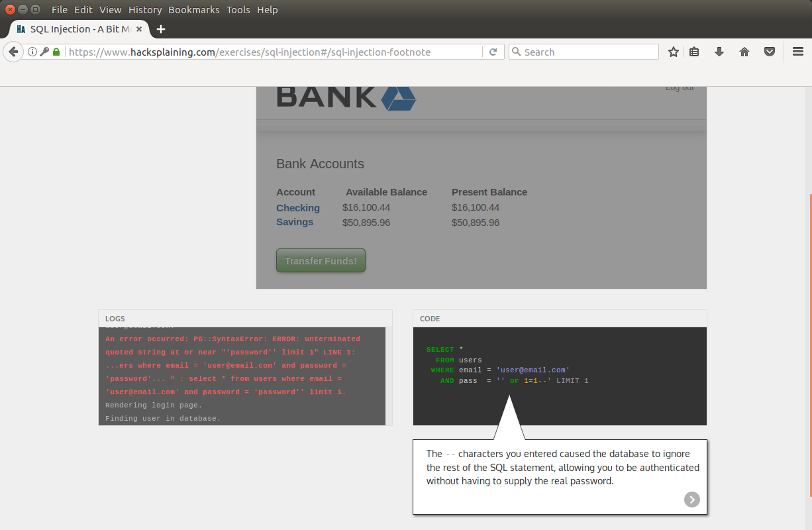This screenshot has height=530, width=812.
Task: Click the URL address field
Action: pyautogui.click(x=275, y=52)
